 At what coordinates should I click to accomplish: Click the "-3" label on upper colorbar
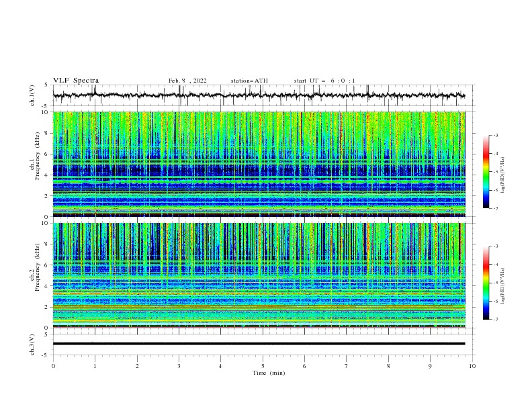point(495,135)
